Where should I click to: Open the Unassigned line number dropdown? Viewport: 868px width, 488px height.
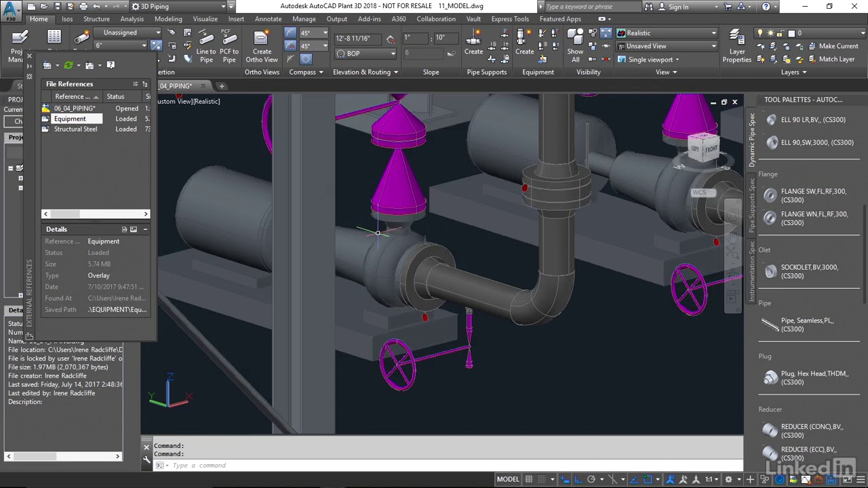pos(127,33)
